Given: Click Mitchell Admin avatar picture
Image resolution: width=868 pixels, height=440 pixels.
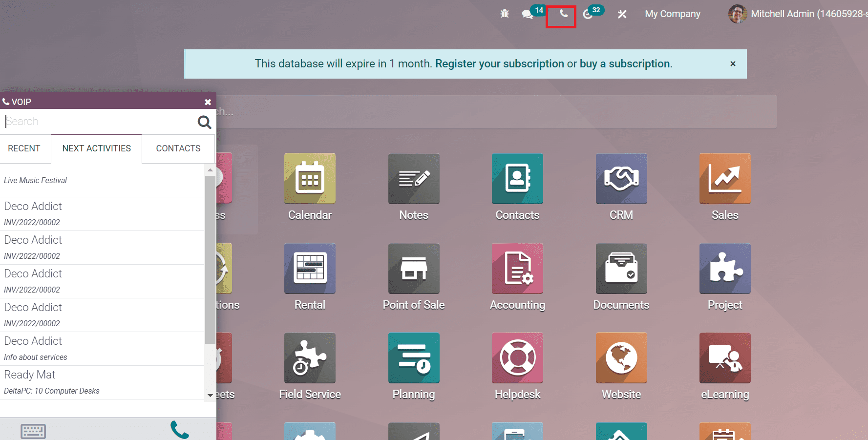Looking at the screenshot, I should click(x=738, y=14).
